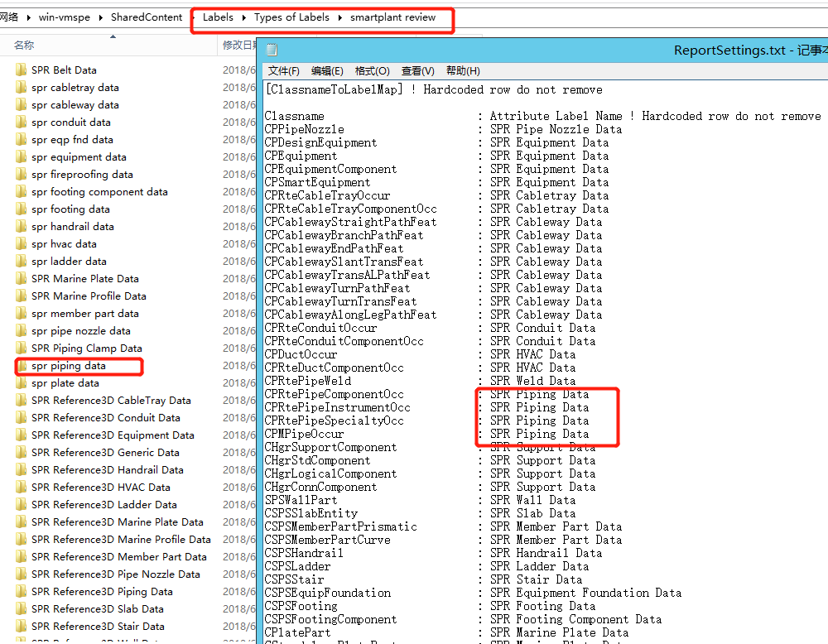Click the SPR Reference3D Member Part Data folder name

coord(118,557)
